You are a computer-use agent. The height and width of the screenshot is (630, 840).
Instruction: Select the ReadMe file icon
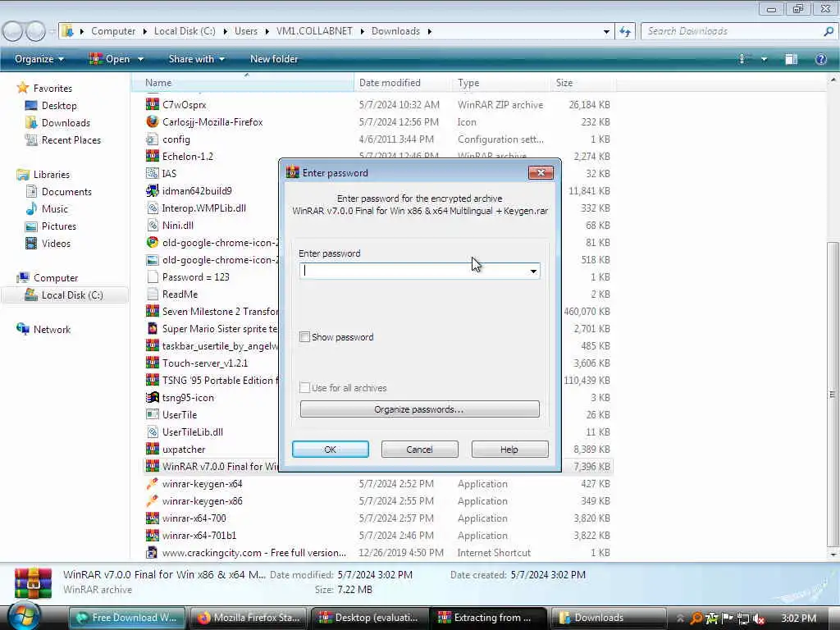coord(152,294)
